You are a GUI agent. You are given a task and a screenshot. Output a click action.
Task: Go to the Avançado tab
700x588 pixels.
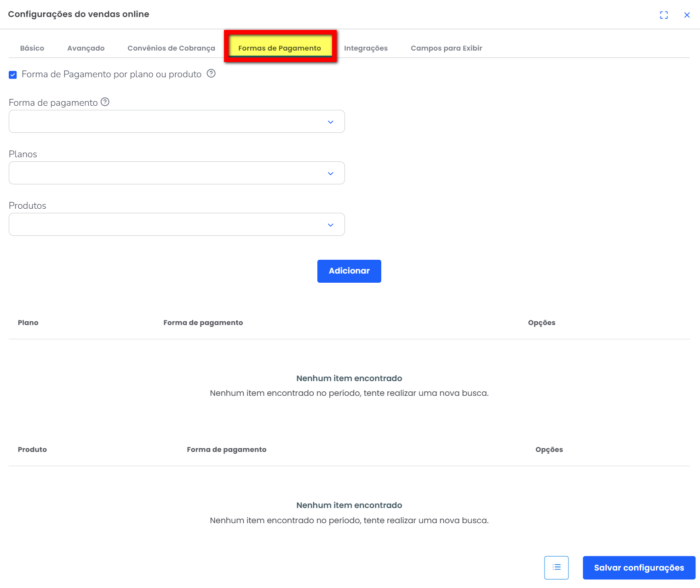(x=86, y=48)
